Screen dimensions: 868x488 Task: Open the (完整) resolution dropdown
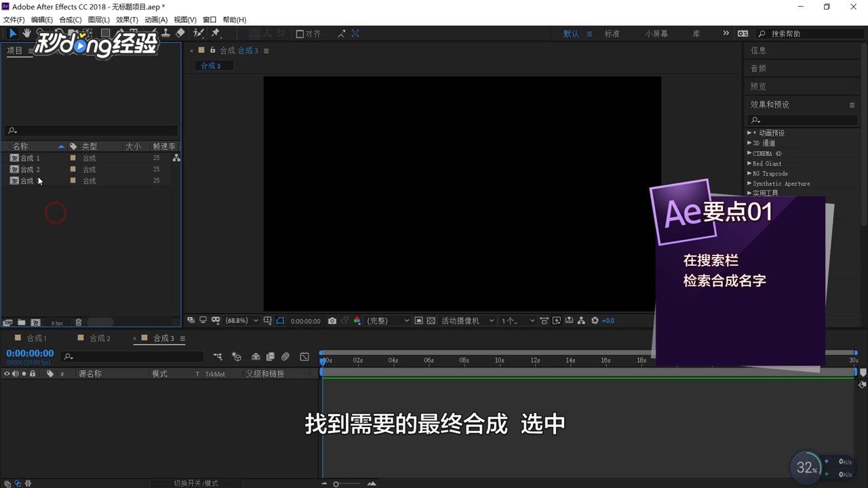click(x=387, y=321)
